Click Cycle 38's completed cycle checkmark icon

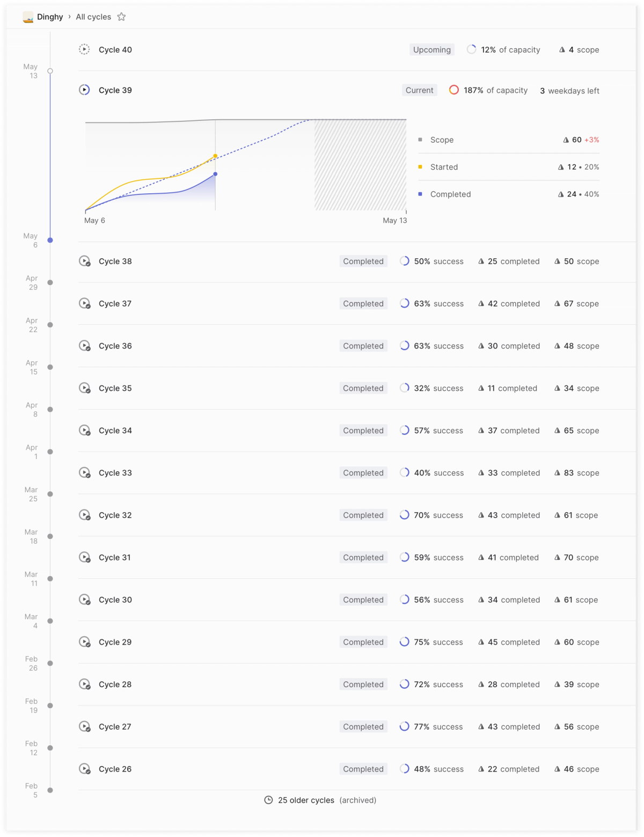tap(86, 261)
